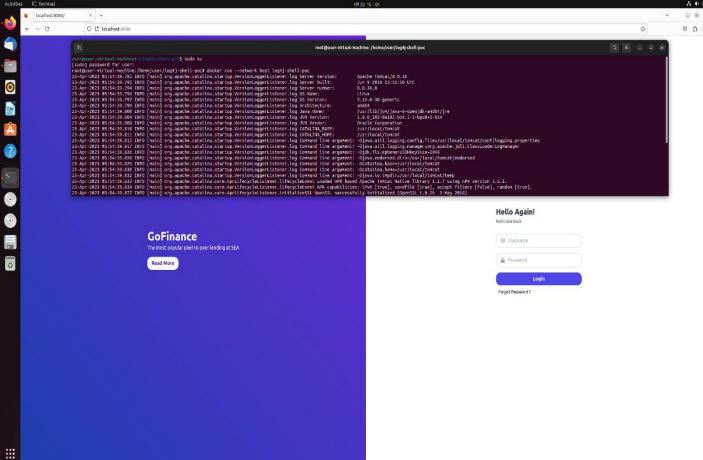Click the terminal window scrollbar
The image size is (703, 460).
[667, 100]
